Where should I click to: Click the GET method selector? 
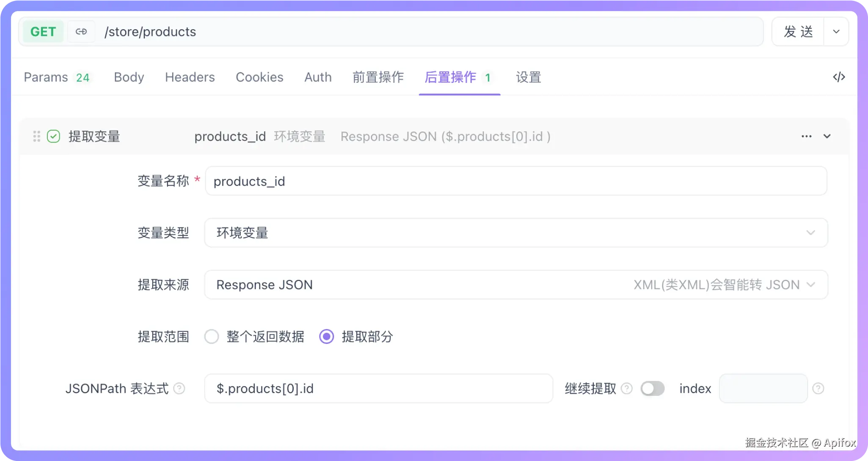click(43, 32)
